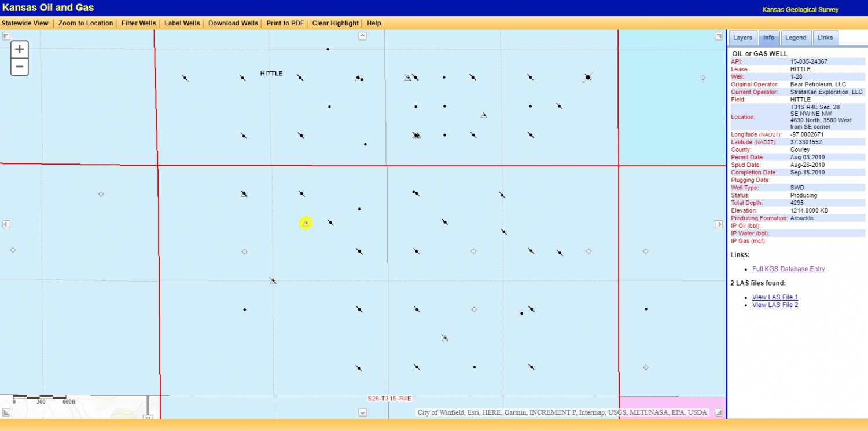Click the map zoom in plus button

click(19, 49)
